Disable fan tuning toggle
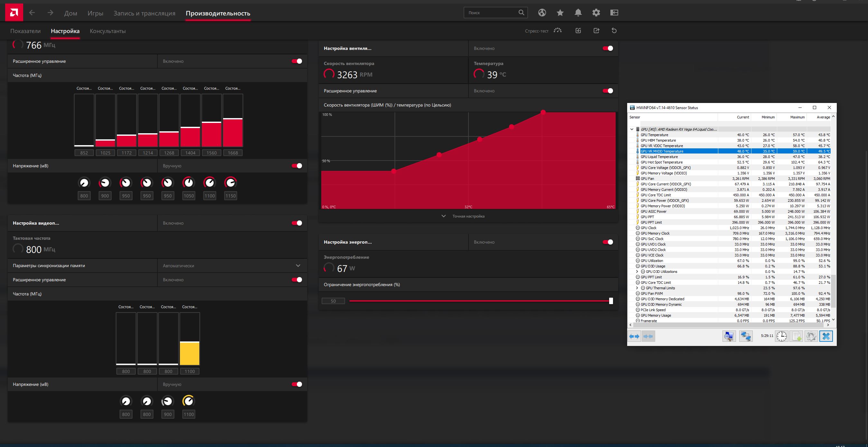 pyautogui.click(x=608, y=49)
